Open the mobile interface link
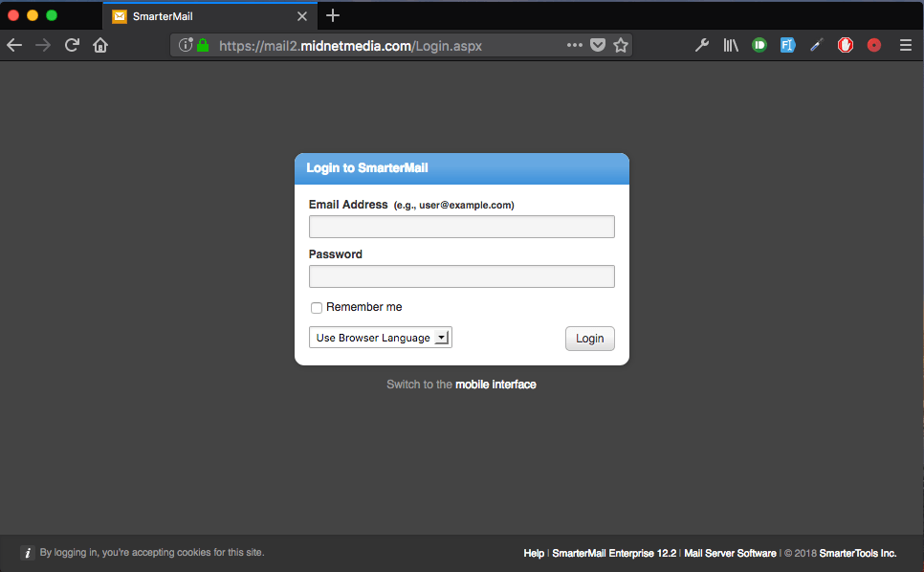 tap(496, 384)
